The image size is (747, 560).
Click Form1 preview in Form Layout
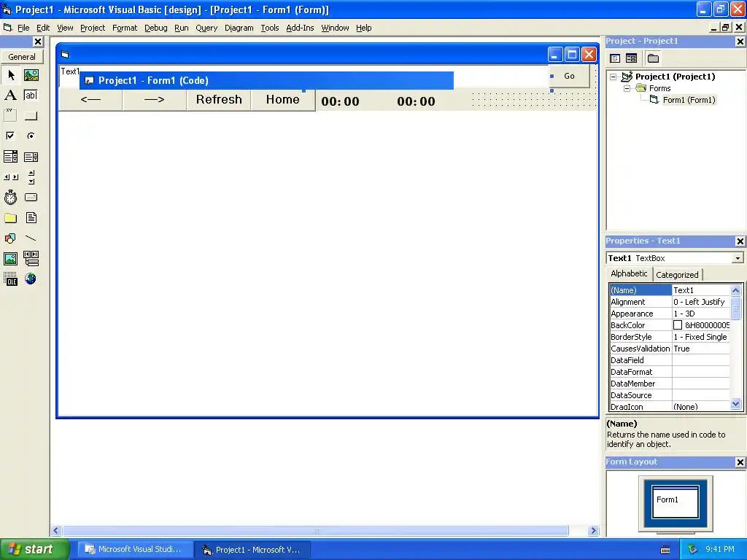[675, 501]
